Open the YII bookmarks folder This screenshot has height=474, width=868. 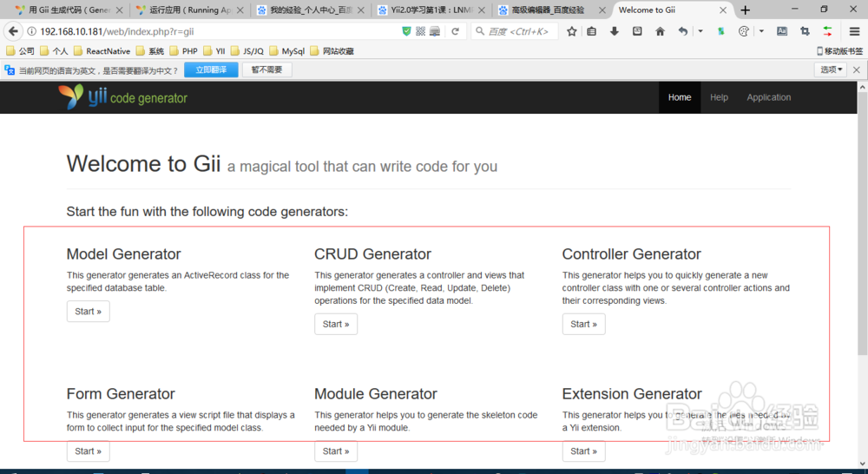[214, 51]
